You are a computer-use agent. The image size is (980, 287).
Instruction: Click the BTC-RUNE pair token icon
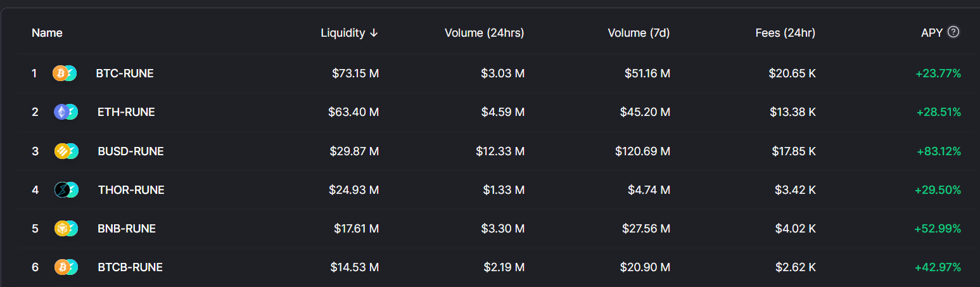pyautogui.click(x=65, y=73)
